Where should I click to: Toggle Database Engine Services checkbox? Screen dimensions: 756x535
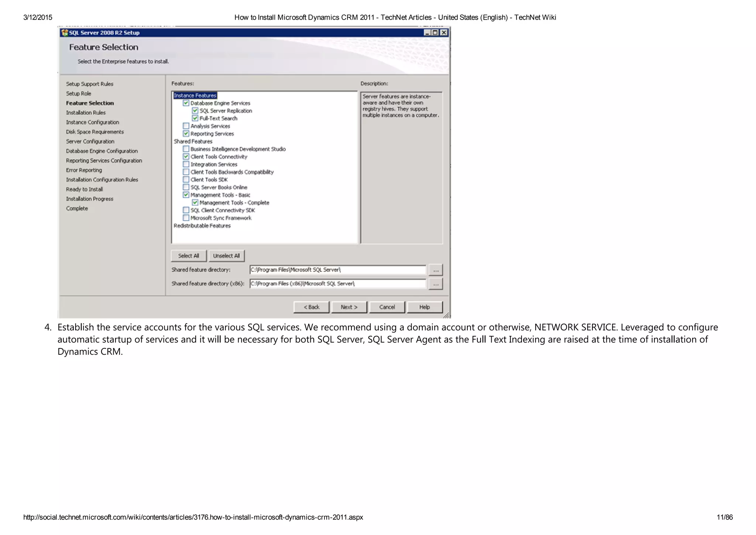pyautogui.click(x=186, y=103)
